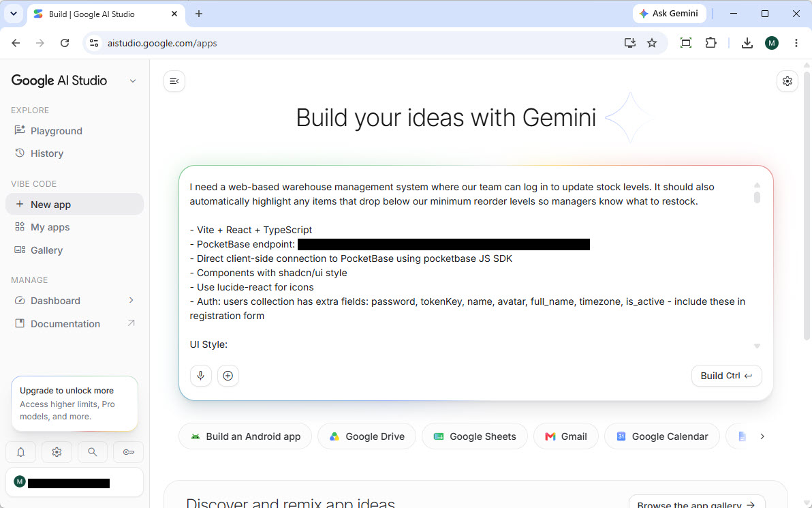
Task: Collapse the sidebar with the toggle icon
Action: (x=174, y=81)
